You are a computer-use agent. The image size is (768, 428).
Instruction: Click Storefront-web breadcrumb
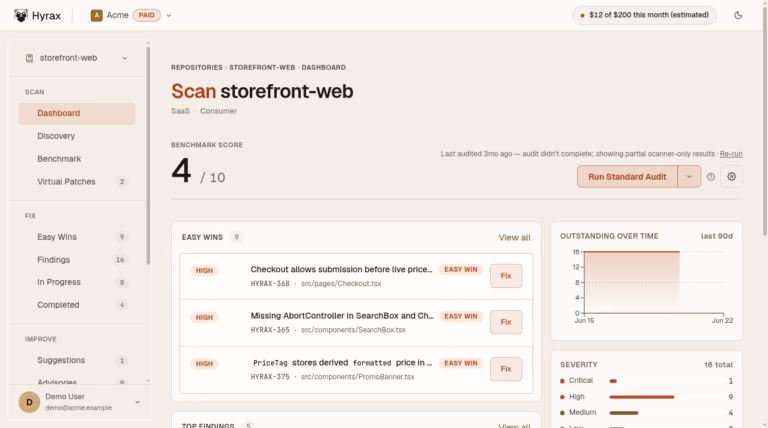tap(262, 68)
